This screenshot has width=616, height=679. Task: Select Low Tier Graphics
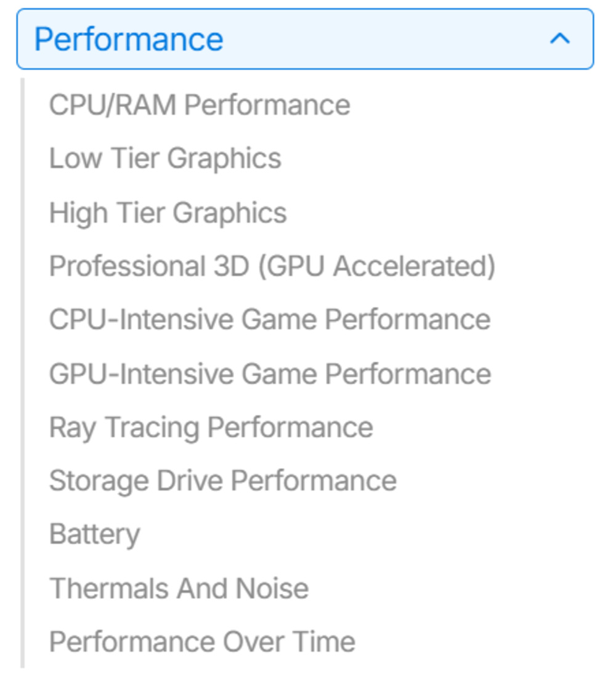[166, 158]
